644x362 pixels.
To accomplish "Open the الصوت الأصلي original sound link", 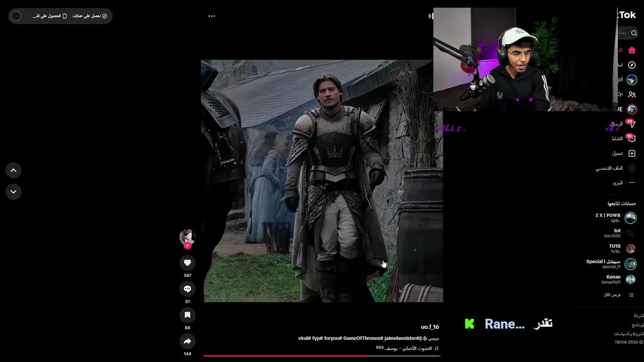I will tap(408, 348).
